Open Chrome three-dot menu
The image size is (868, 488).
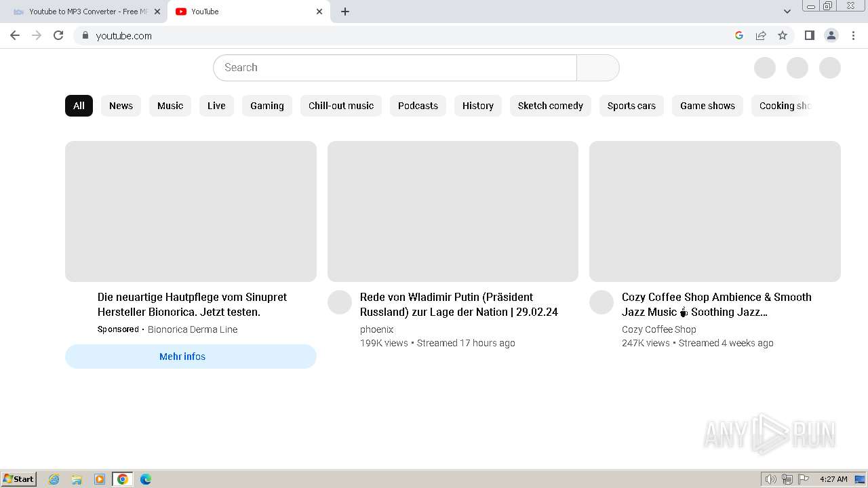coord(854,35)
